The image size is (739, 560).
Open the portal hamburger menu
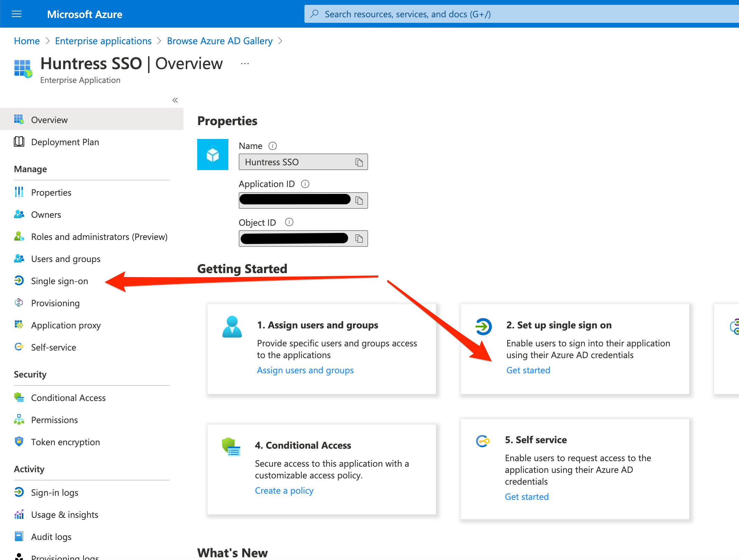click(x=17, y=14)
